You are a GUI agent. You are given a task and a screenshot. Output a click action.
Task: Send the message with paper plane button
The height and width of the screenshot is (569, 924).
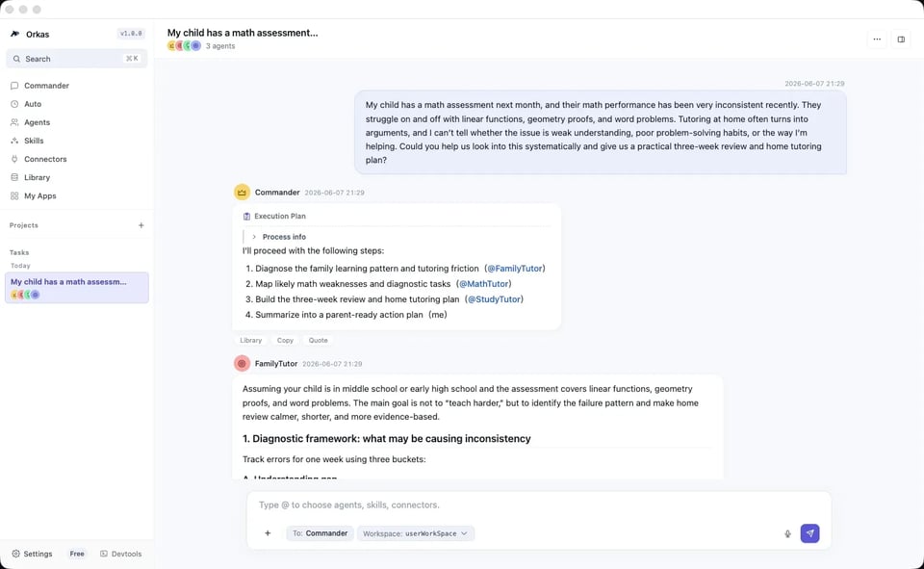point(809,533)
